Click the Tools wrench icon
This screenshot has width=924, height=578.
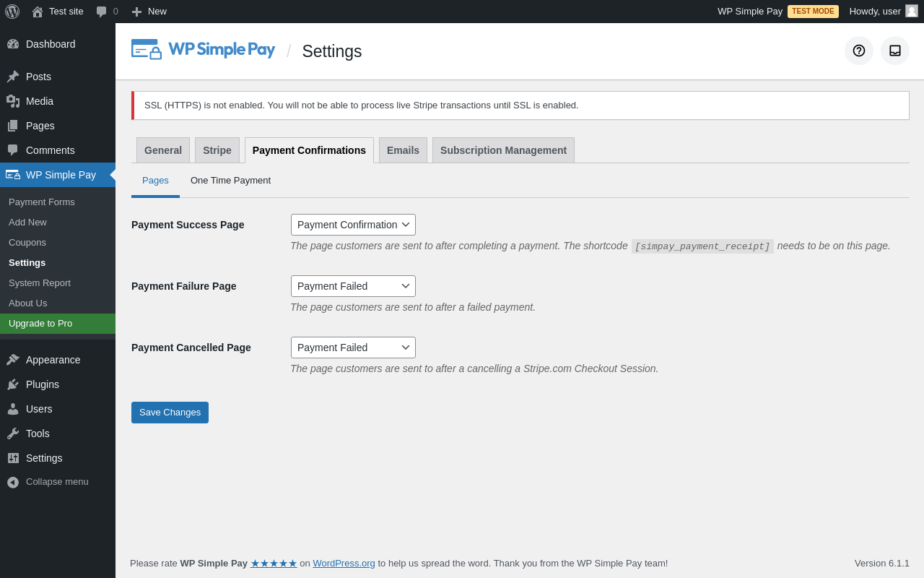[13, 433]
